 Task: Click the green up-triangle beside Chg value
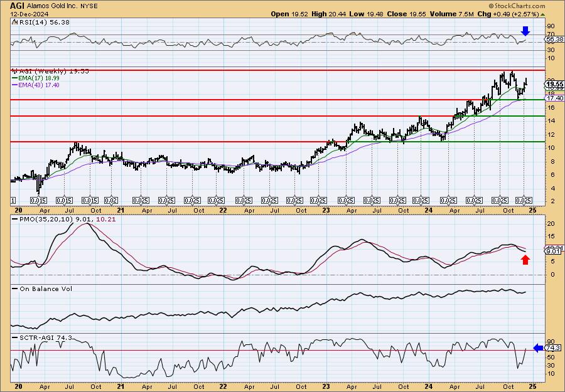click(543, 14)
